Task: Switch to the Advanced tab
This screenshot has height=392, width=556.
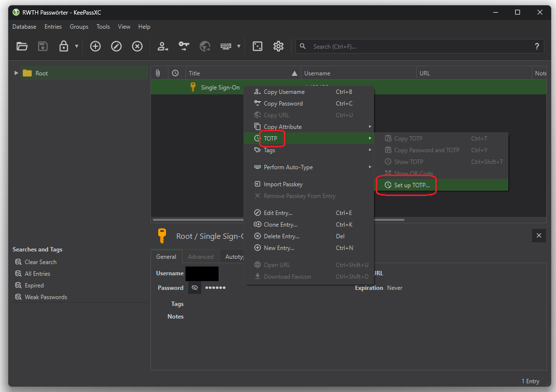Action: 201,256
